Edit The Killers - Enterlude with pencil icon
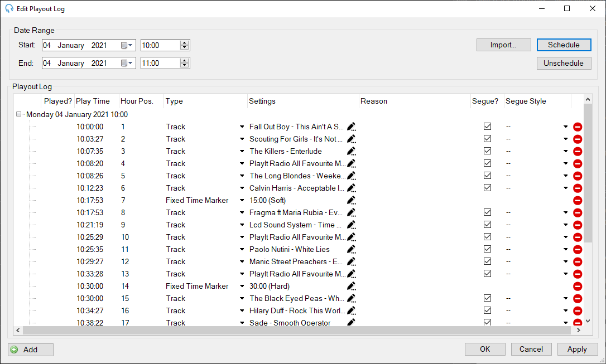The width and height of the screenshot is (606, 364). pyautogui.click(x=351, y=151)
